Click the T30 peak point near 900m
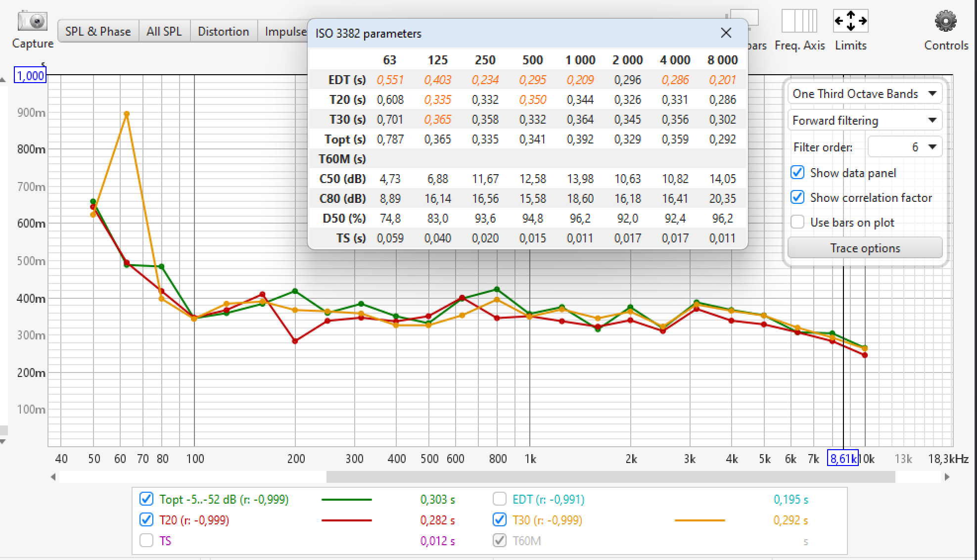Viewport: 977px width, 560px height. point(127,114)
